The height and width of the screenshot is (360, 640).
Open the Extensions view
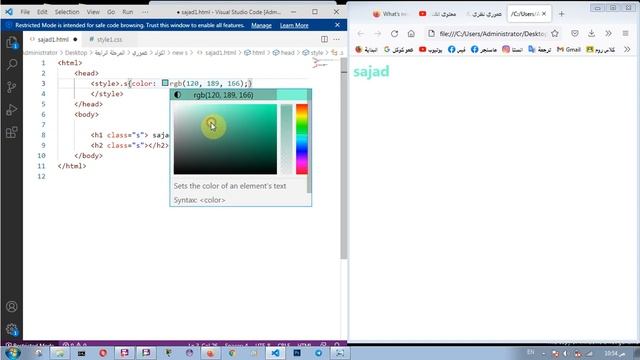[x=12, y=132]
